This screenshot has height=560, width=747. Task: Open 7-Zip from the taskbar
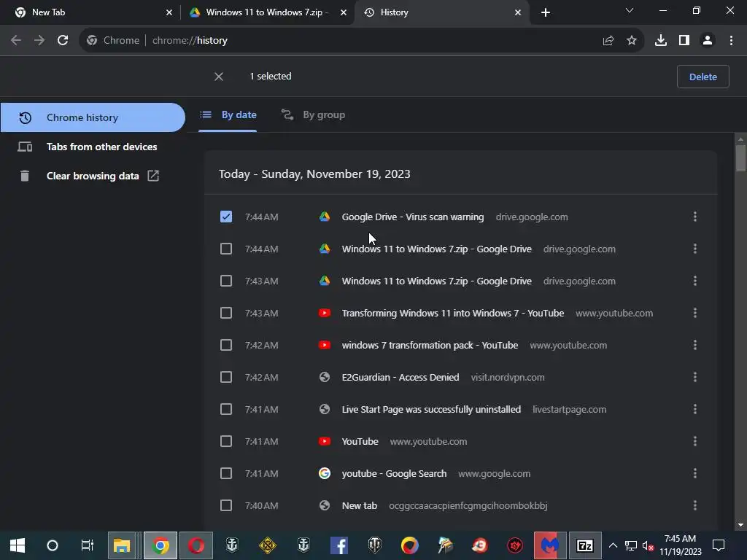[585, 545]
